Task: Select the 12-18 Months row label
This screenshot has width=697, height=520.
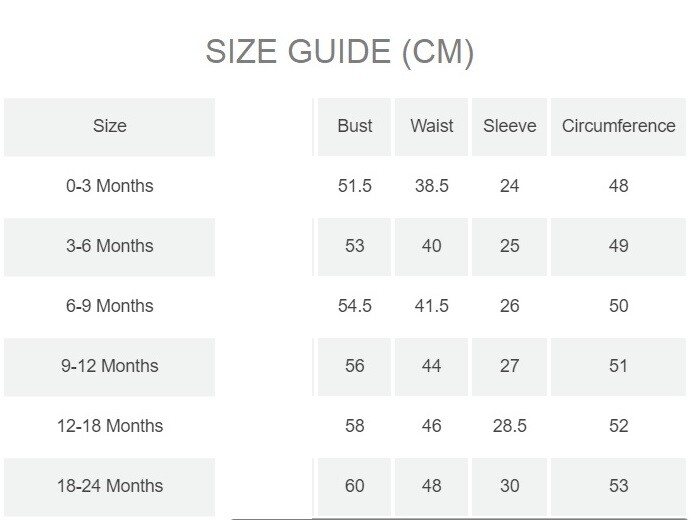Action: click(x=110, y=426)
